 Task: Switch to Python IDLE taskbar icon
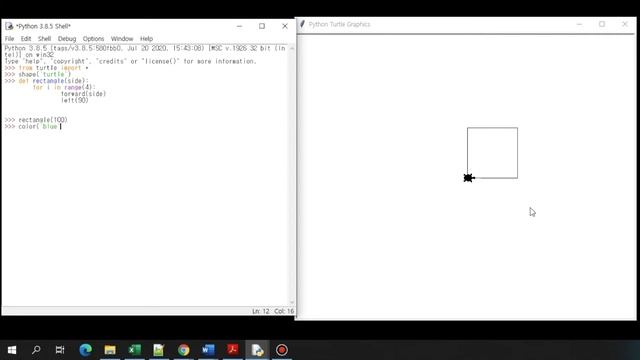[x=257, y=350]
